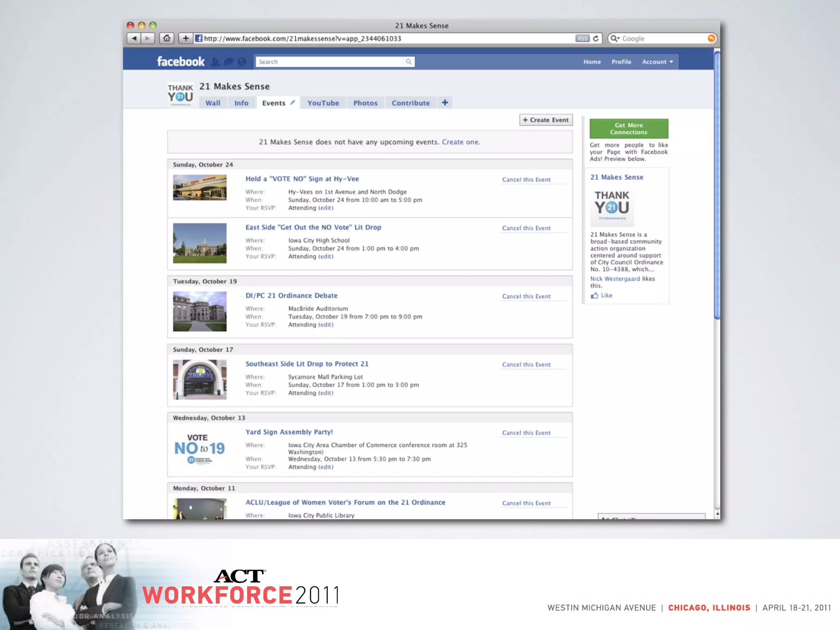The height and width of the screenshot is (630, 840).
Task: Open DI/PC 21 Ordinance Debate event
Action: click(x=292, y=296)
